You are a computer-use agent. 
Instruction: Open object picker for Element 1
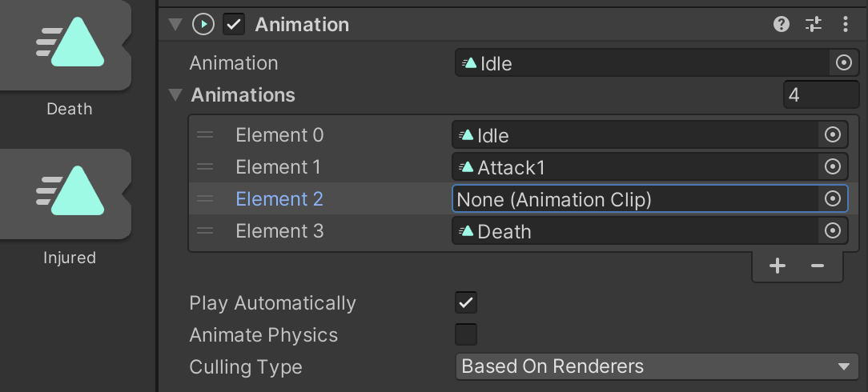(833, 167)
